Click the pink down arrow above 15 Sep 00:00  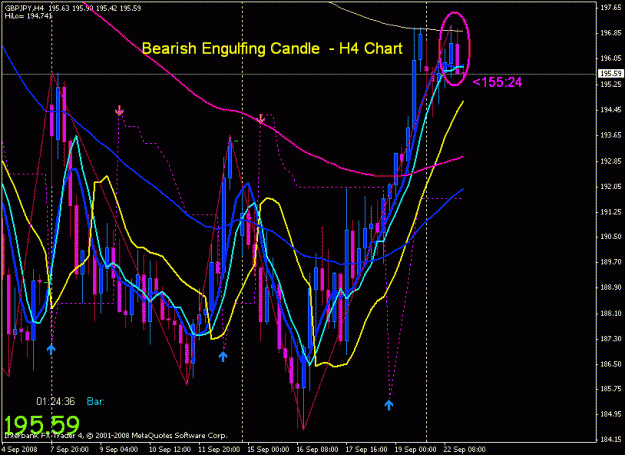(260, 119)
